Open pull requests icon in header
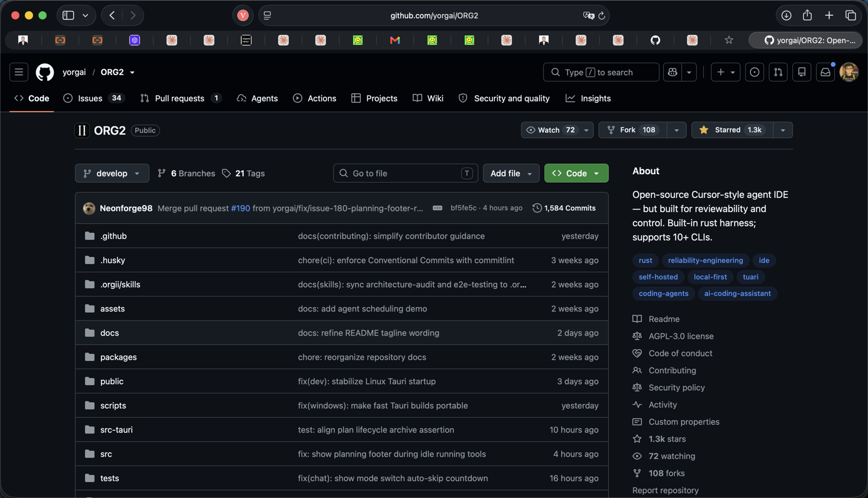 778,72
